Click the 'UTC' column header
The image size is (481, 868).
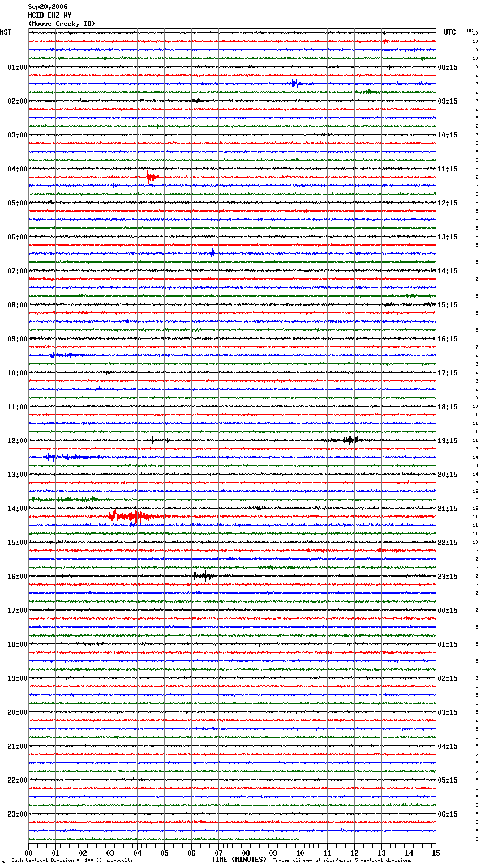(450, 32)
